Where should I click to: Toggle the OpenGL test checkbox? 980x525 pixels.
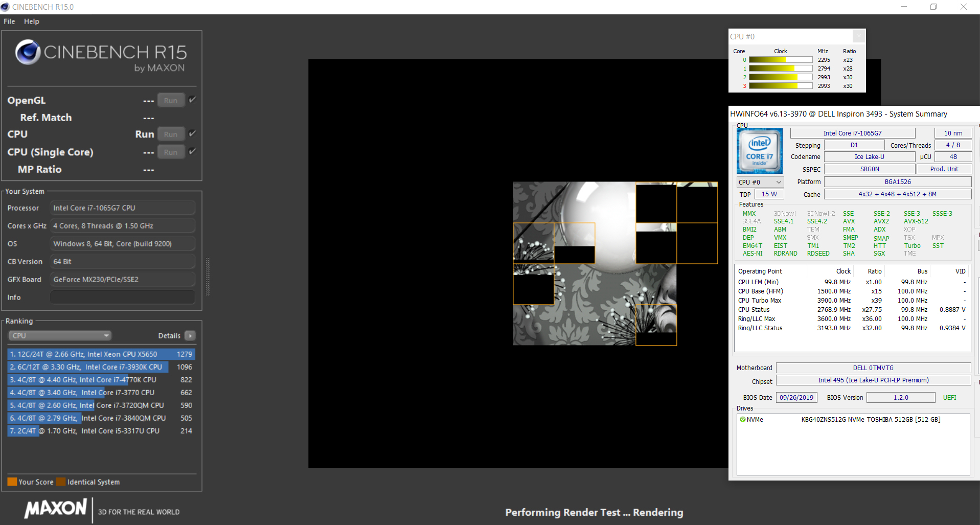pyautogui.click(x=192, y=100)
